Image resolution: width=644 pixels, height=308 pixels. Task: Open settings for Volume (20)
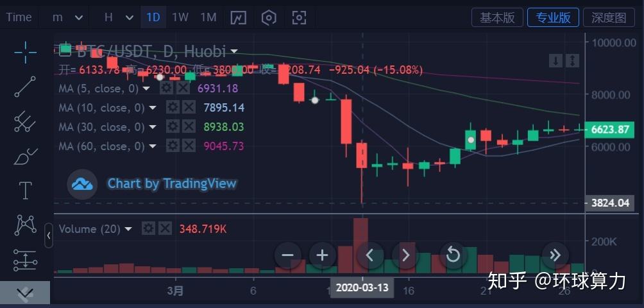click(x=148, y=228)
